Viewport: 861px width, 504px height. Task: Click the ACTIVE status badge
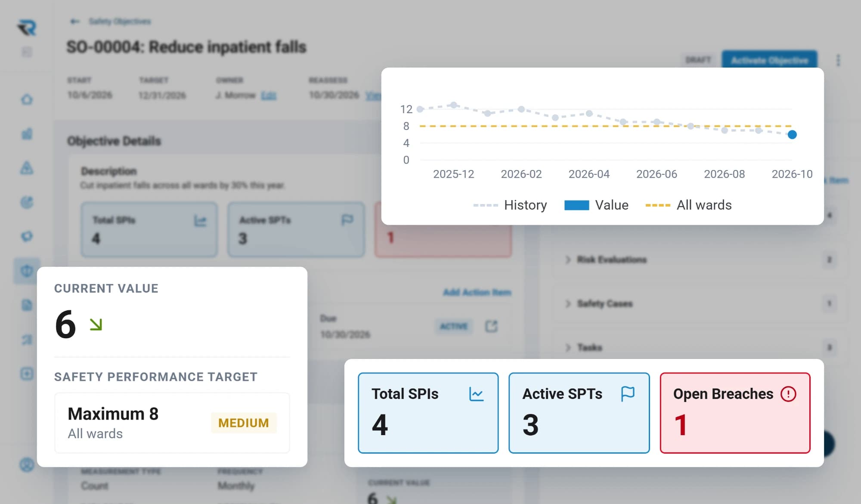[454, 326]
